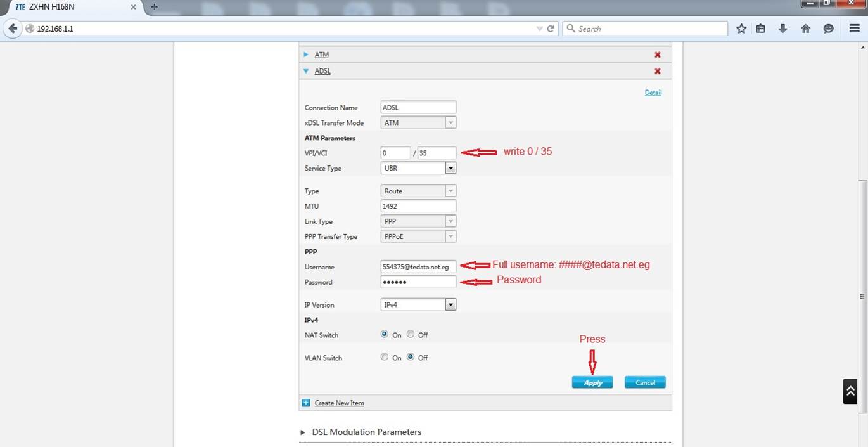Open the bookmarks list icon

click(761, 29)
